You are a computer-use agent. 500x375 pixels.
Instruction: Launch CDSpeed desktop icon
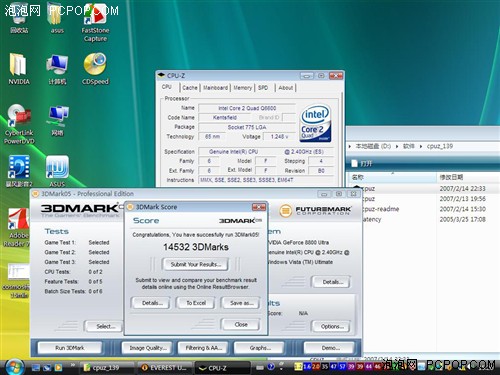pos(95,69)
